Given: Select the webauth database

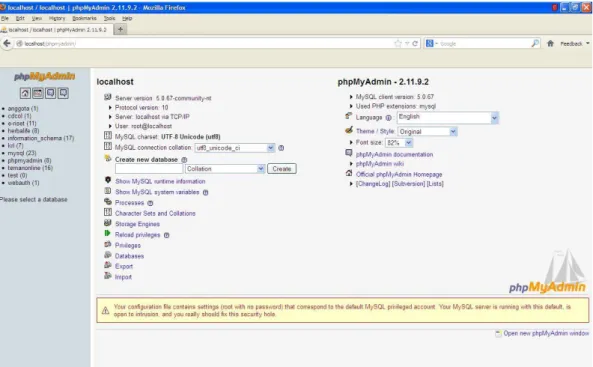Looking at the screenshot, I should (23, 183).
